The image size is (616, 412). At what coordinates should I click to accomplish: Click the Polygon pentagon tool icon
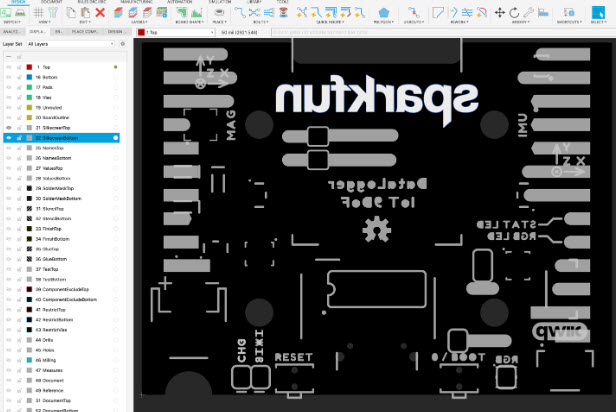[384, 13]
